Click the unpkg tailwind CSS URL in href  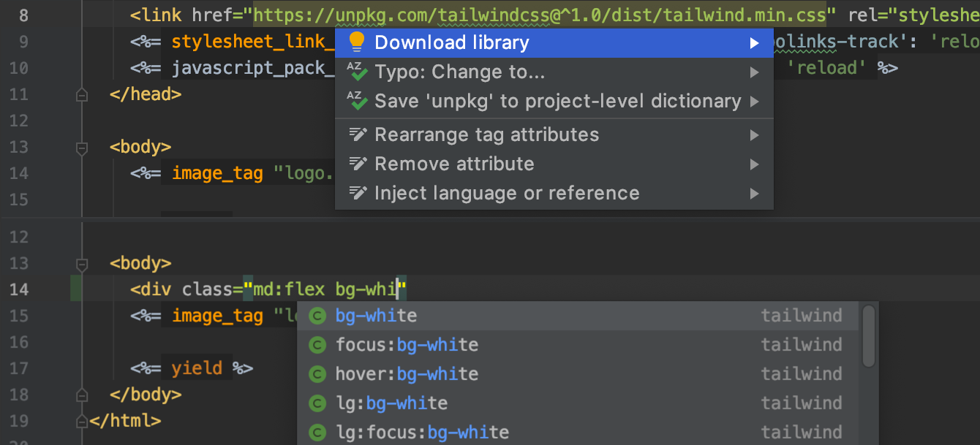coord(540,14)
